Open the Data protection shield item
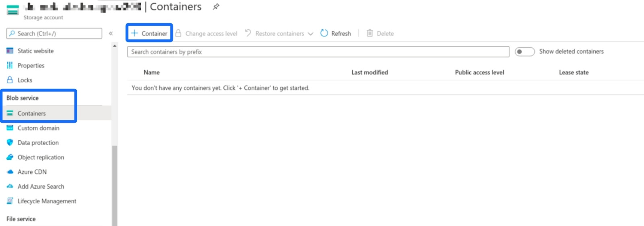Screen dimensions: 644x226 [x=38, y=143]
